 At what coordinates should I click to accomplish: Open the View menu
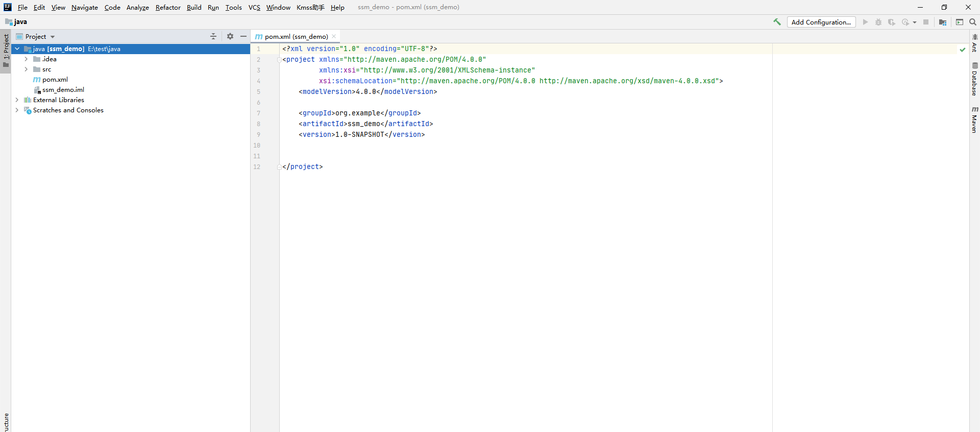pyautogui.click(x=58, y=7)
